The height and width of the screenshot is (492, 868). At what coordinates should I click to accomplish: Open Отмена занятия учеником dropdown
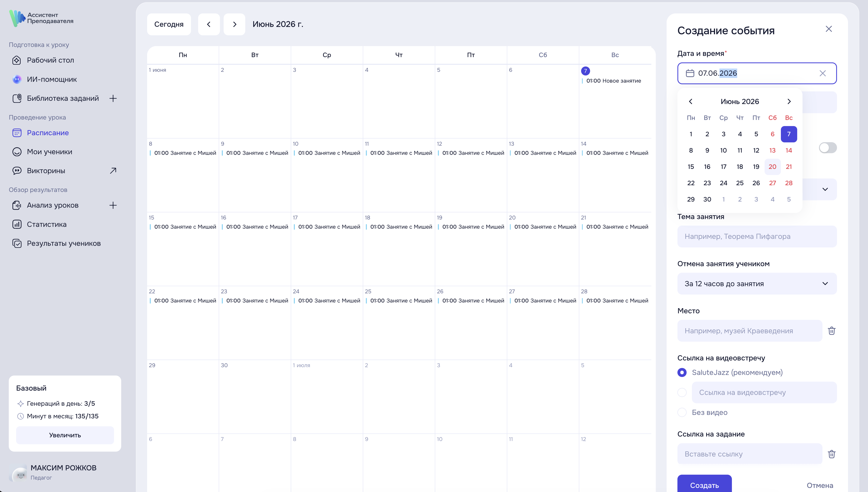(757, 284)
